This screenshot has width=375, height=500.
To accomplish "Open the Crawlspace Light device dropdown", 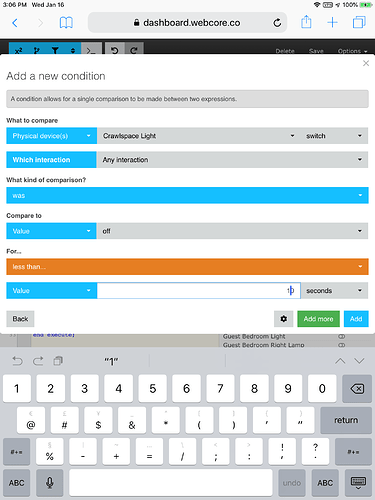I will [199, 136].
